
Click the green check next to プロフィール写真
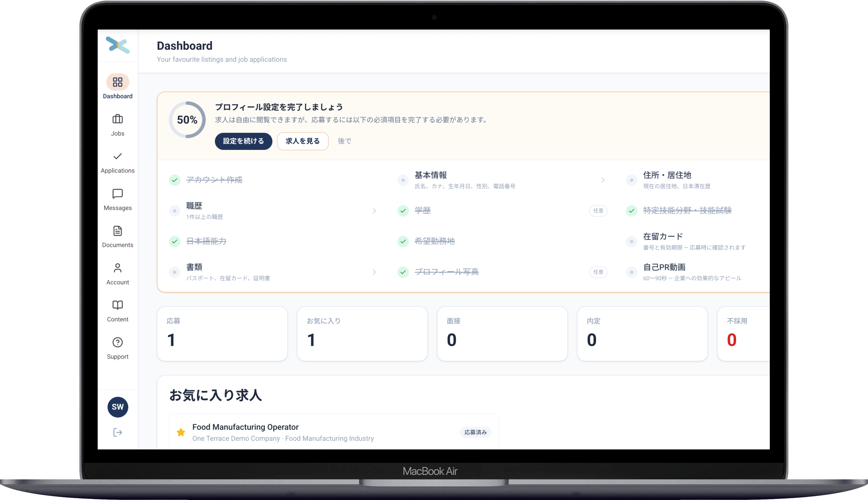[403, 272]
